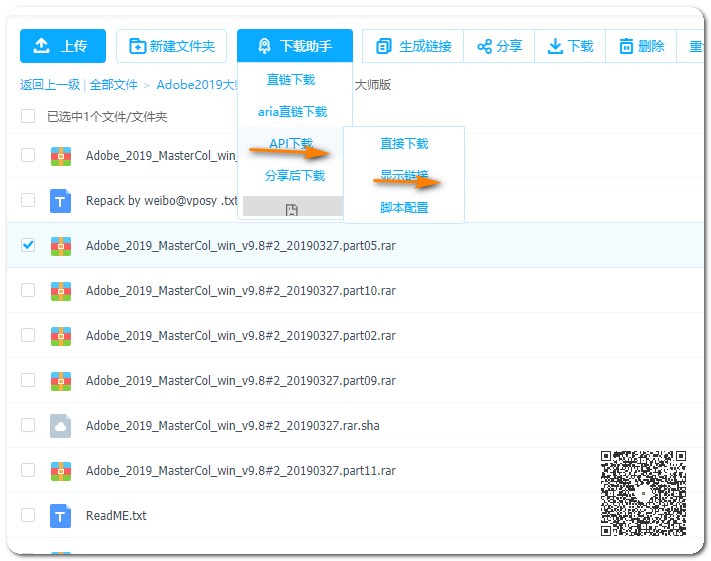Click the archive icon of part02.rar
Viewport: 711px width, 561px height.
(61, 336)
